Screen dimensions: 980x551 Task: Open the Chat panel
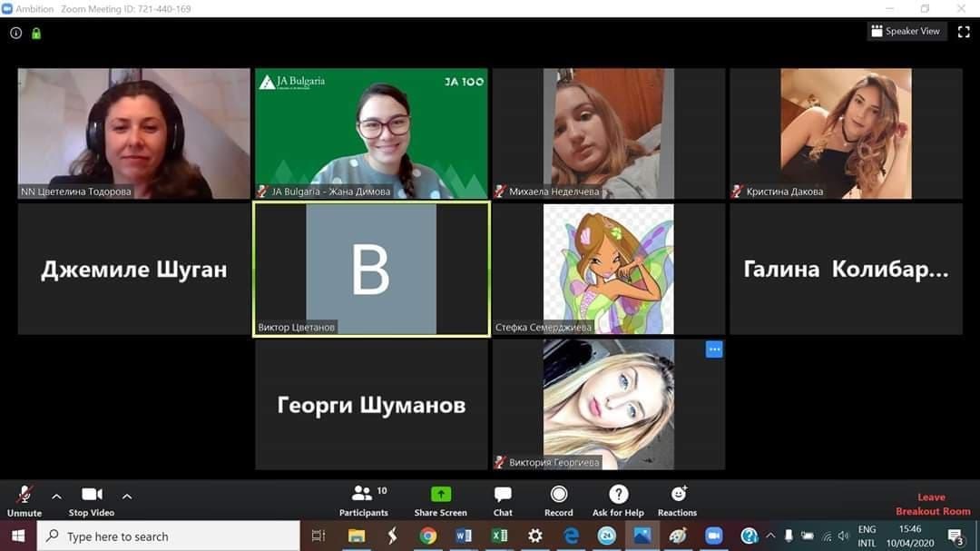point(503,499)
